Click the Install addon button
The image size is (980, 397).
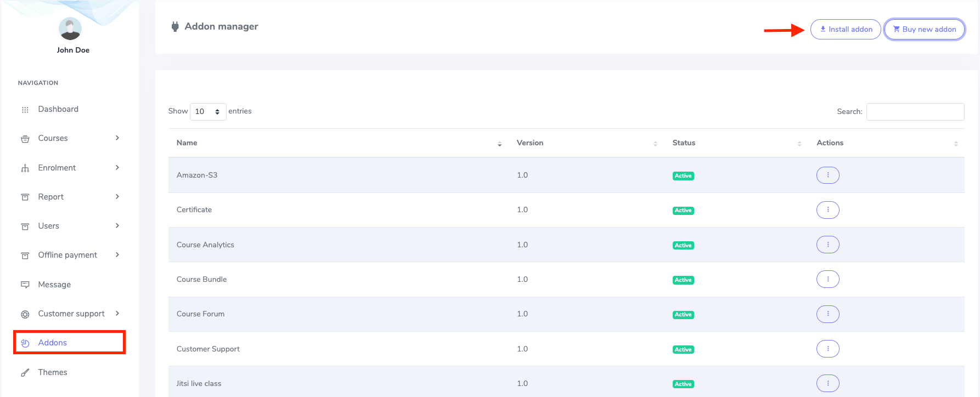click(x=846, y=30)
